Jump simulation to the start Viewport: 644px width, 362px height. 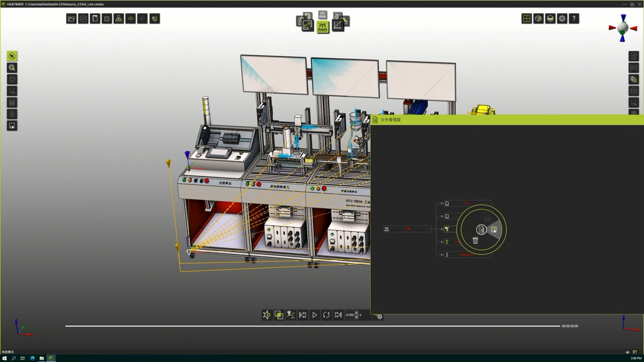pos(303,315)
